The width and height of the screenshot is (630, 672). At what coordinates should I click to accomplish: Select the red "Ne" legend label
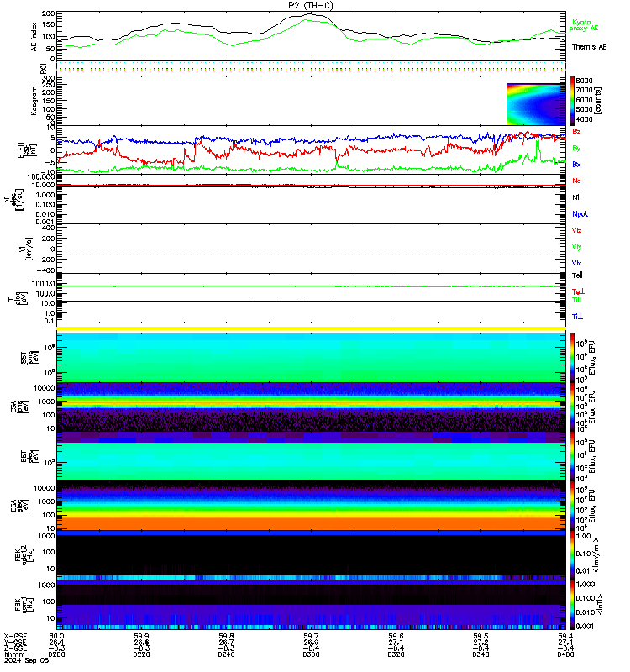pos(576,181)
